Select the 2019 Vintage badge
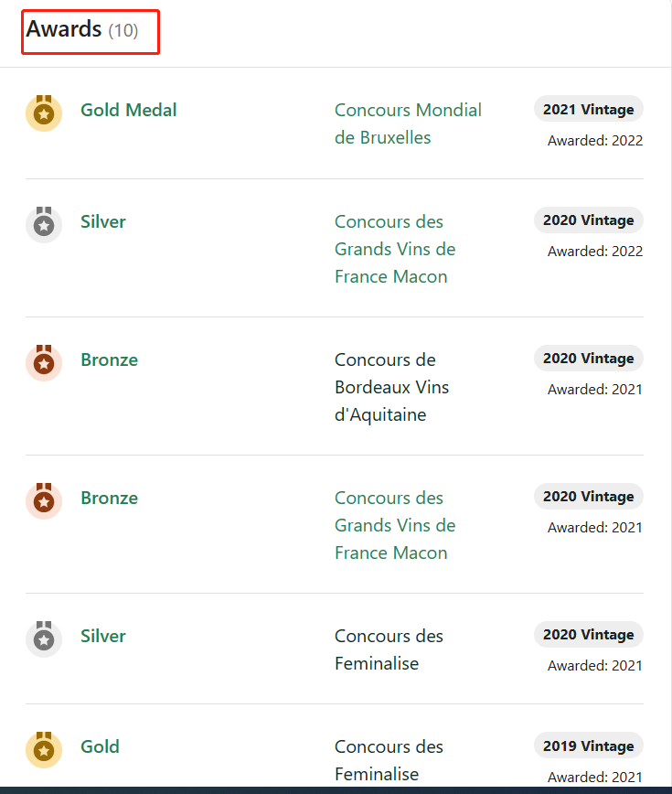Viewport: 672px width, 794px height. point(589,746)
